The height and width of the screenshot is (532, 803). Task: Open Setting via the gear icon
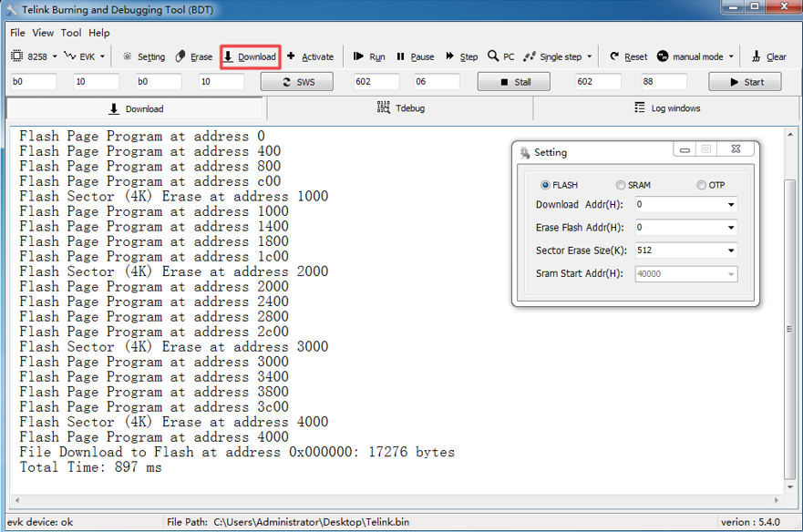click(127, 56)
